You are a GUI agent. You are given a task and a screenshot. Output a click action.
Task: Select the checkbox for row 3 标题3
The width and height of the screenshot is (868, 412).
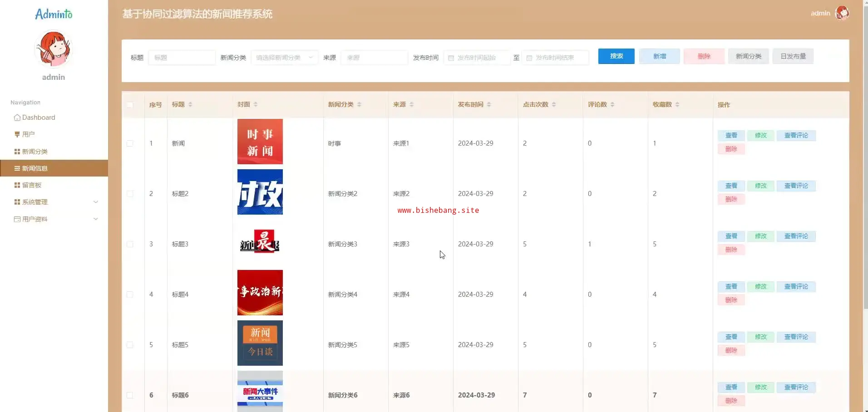click(x=130, y=244)
